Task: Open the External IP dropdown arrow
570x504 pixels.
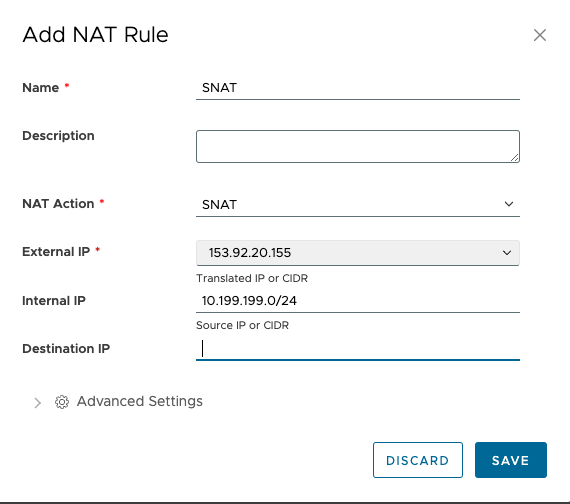Action: [507, 253]
